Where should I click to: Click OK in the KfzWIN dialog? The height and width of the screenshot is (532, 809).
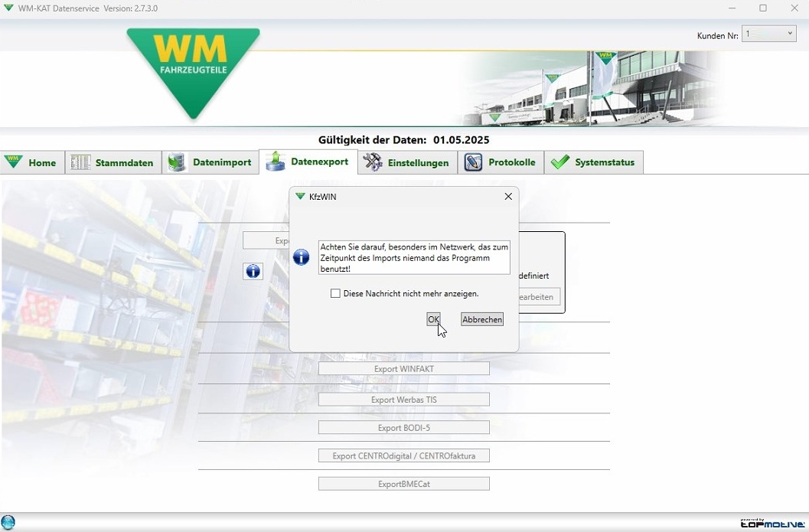pyautogui.click(x=433, y=319)
